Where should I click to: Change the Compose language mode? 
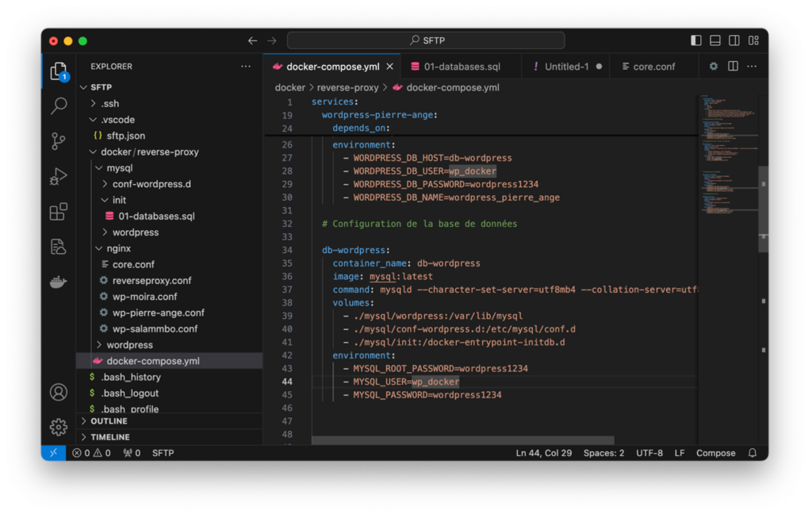pos(716,453)
